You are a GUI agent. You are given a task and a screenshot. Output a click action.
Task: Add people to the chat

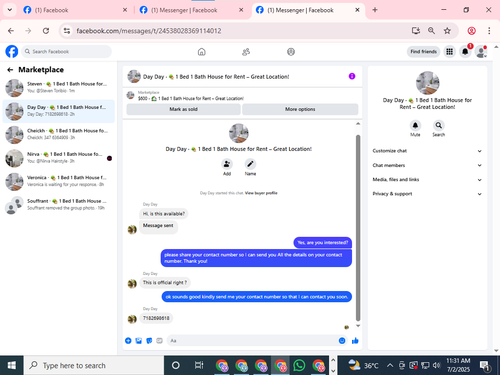[x=227, y=164]
